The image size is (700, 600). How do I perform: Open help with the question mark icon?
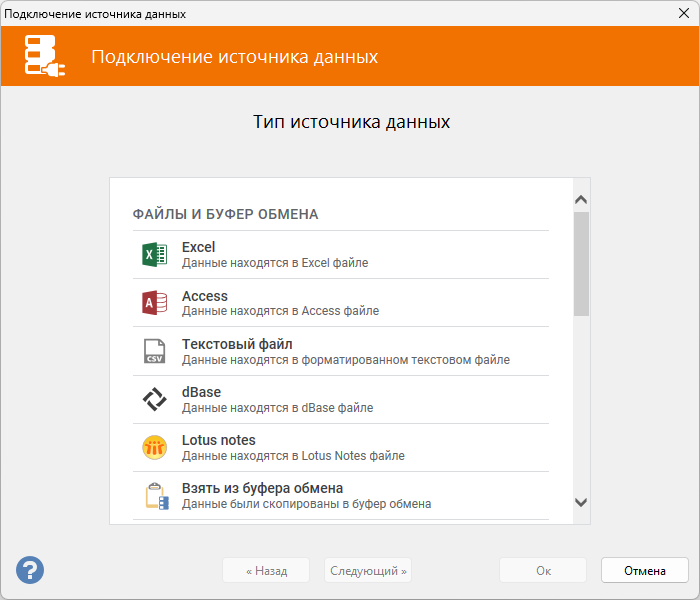(30, 570)
